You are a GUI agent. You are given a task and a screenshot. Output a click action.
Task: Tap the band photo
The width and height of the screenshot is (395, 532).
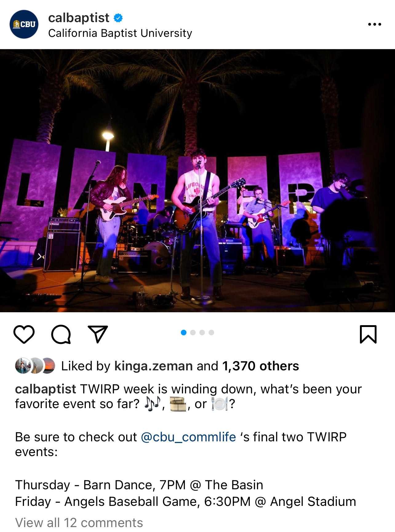click(x=197, y=181)
